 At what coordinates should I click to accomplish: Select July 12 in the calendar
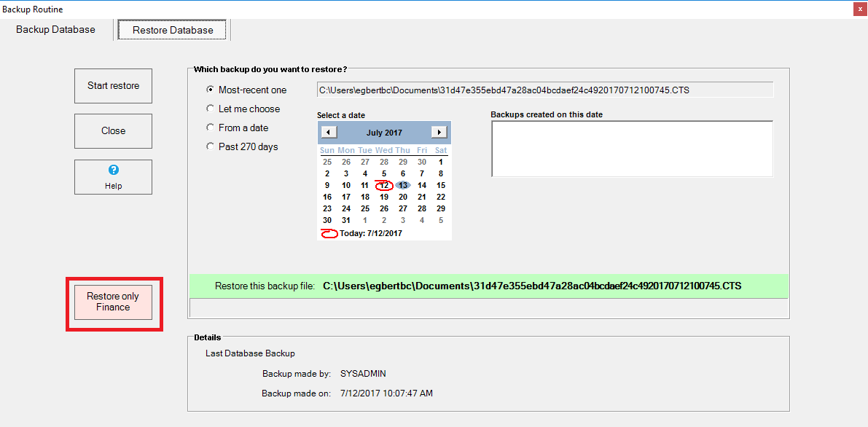point(384,185)
